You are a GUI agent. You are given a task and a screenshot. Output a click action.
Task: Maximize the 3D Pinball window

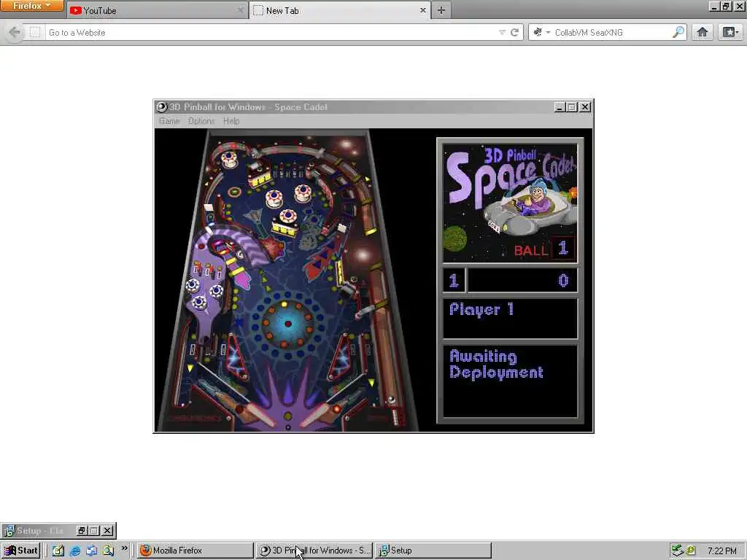572,107
